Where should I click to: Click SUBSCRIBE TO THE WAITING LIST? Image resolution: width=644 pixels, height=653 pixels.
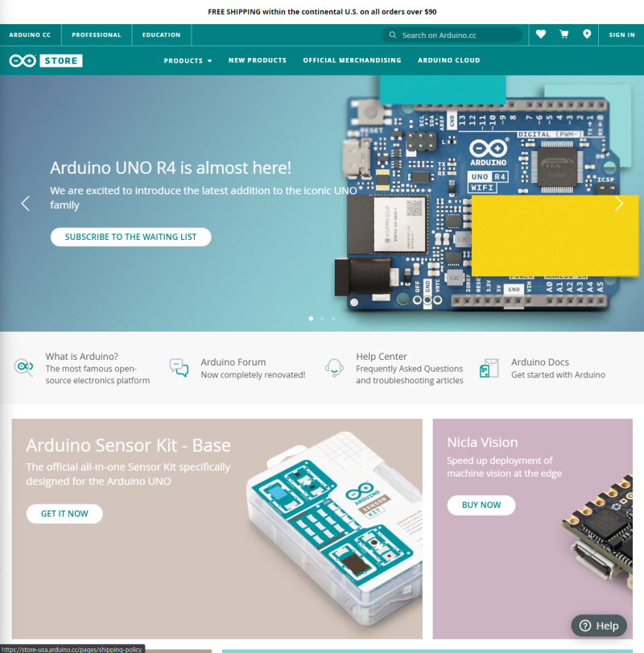[x=130, y=237]
